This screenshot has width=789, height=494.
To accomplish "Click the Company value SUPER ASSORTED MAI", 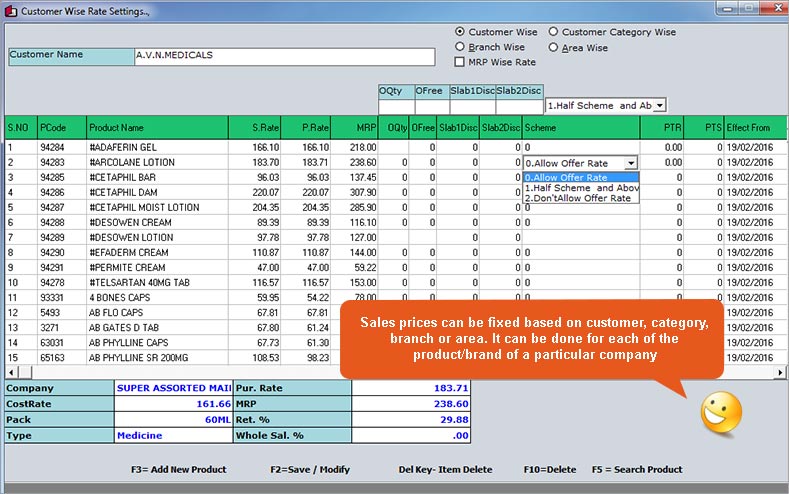I will tap(174, 388).
